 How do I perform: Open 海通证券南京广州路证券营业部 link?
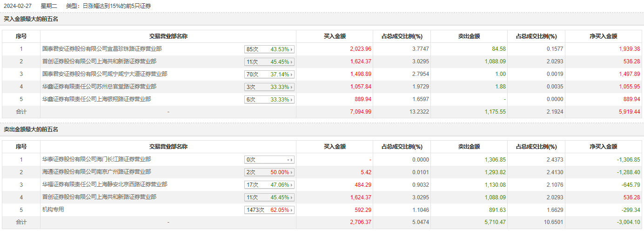coord(96,172)
